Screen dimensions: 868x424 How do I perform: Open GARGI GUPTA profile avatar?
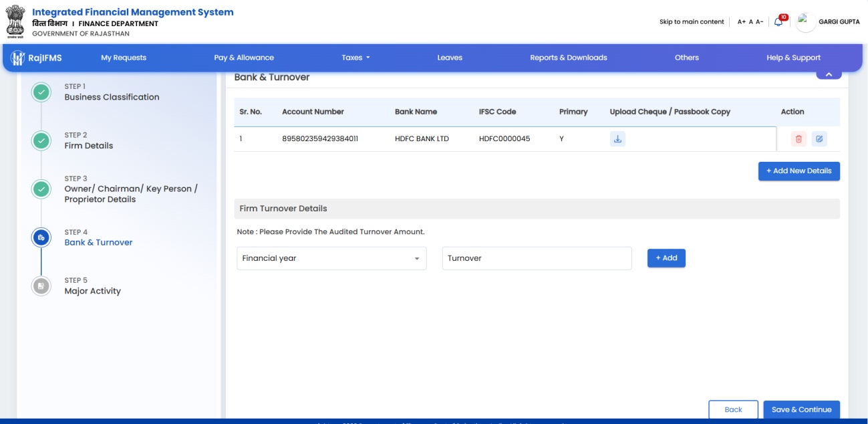pyautogui.click(x=805, y=21)
